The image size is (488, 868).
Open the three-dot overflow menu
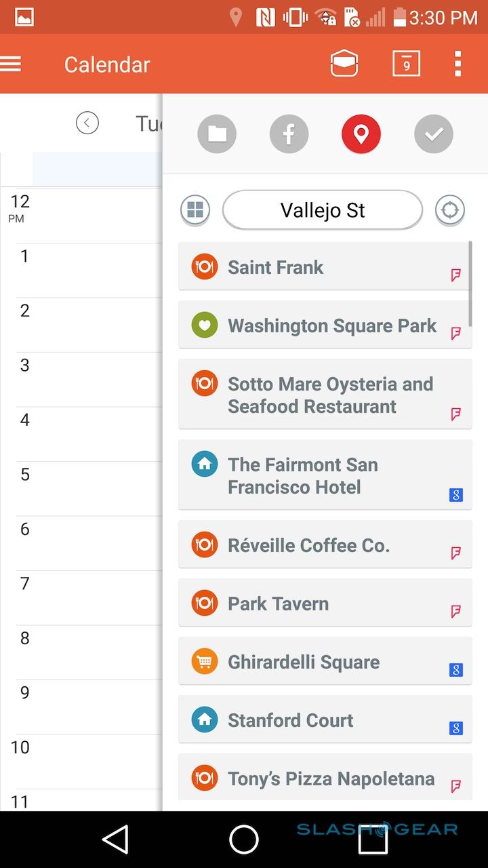coord(457,64)
